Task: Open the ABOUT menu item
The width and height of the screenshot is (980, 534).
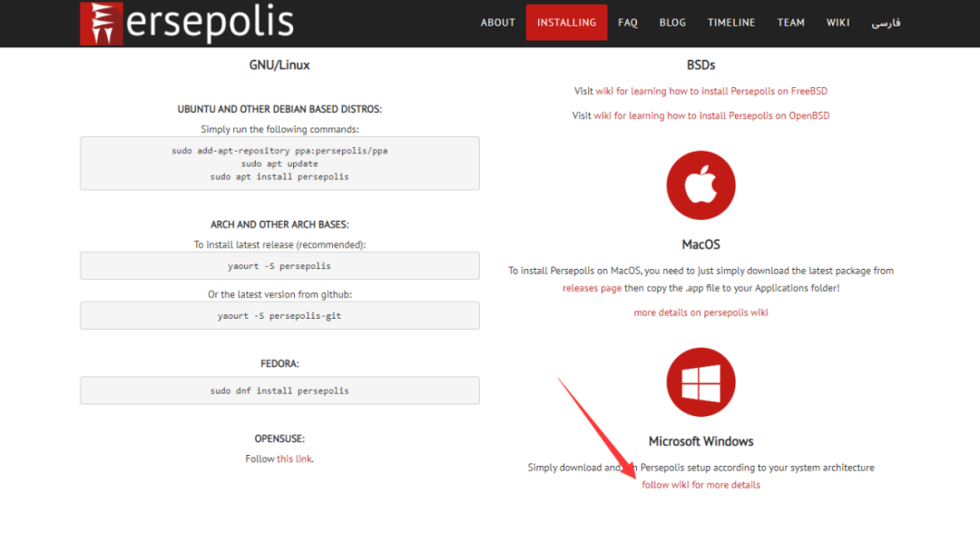Action: (x=497, y=23)
